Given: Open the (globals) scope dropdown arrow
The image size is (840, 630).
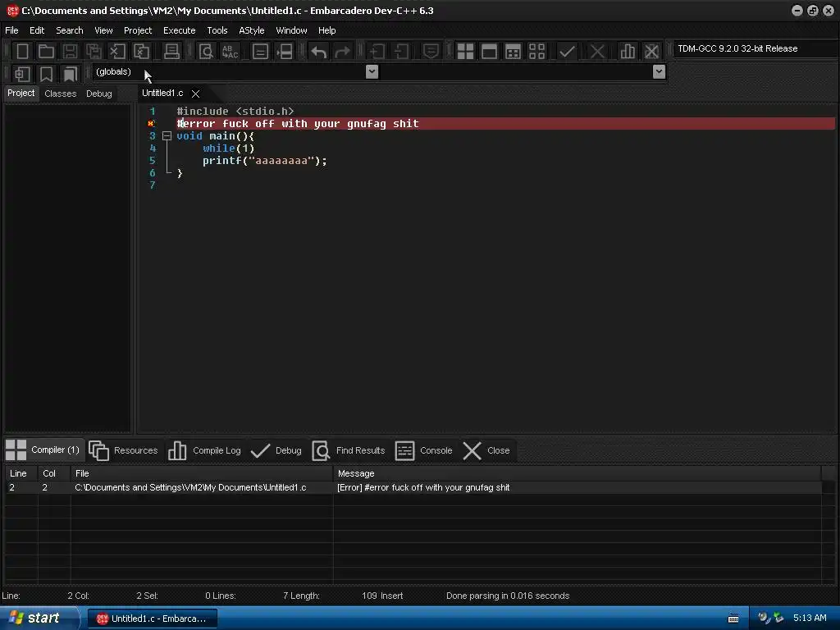Looking at the screenshot, I should [x=372, y=71].
